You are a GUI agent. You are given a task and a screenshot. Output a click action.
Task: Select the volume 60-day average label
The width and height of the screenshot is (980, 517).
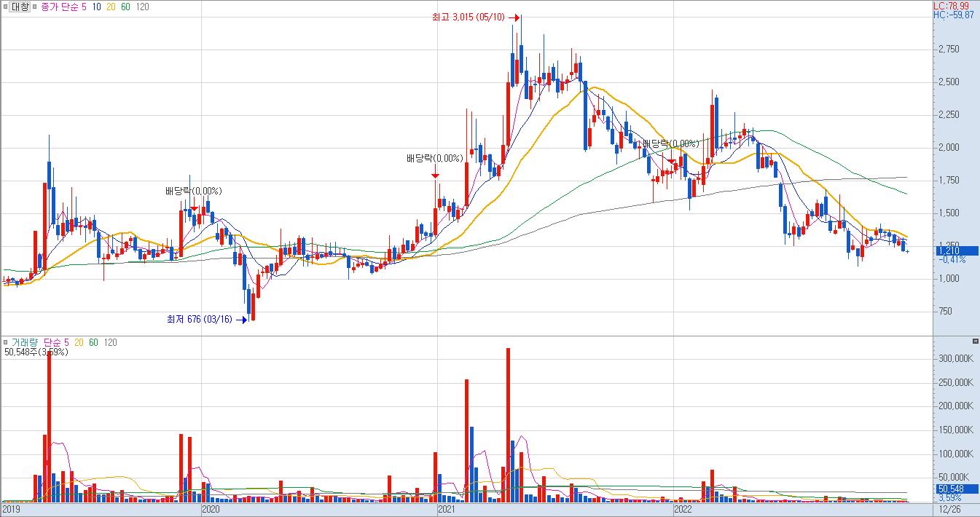pos(93,342)
